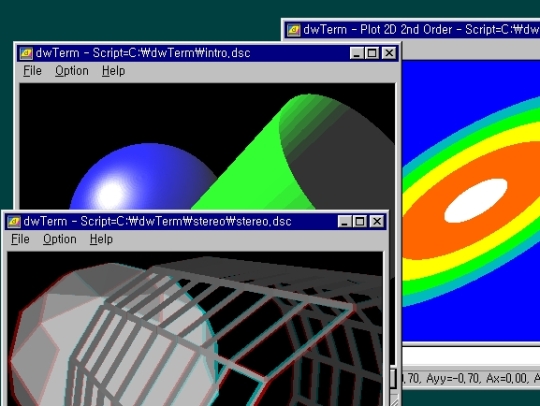Viewport: 540px width, 406px height.
Task: Maximize the stereo.dsc window
Action: [x=360, y=221]
